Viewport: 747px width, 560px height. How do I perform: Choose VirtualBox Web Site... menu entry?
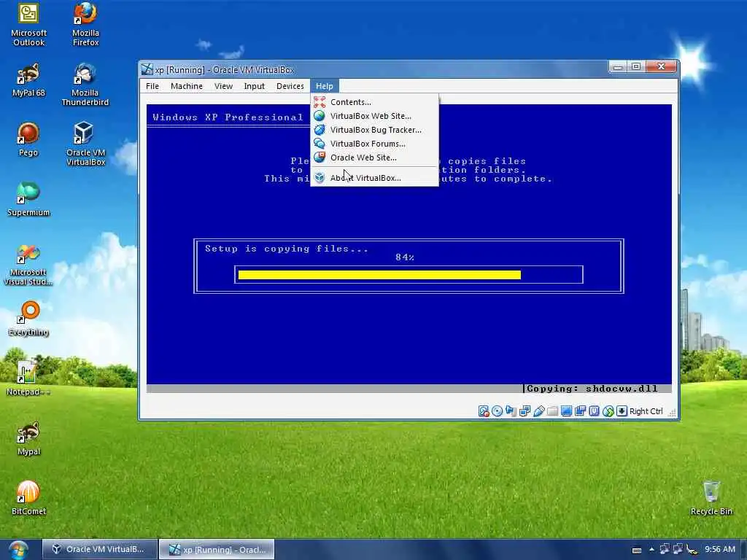coord(374,116)
